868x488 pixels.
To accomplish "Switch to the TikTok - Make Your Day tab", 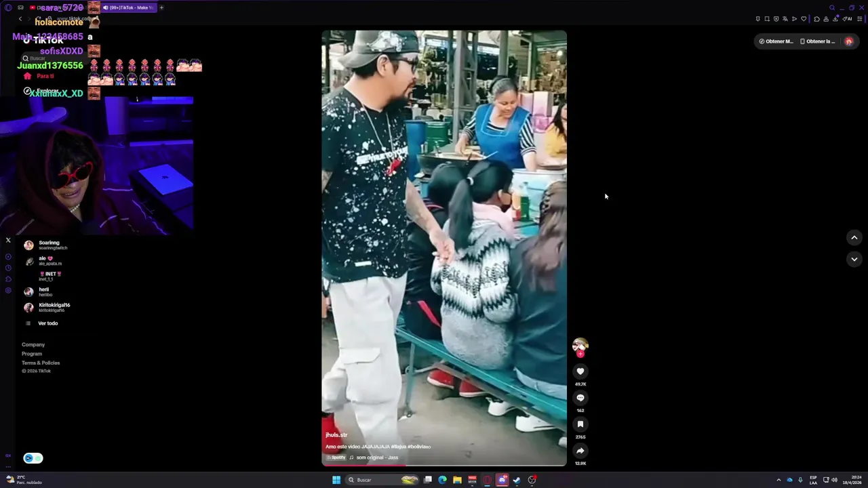I will (x=129, y=7).
